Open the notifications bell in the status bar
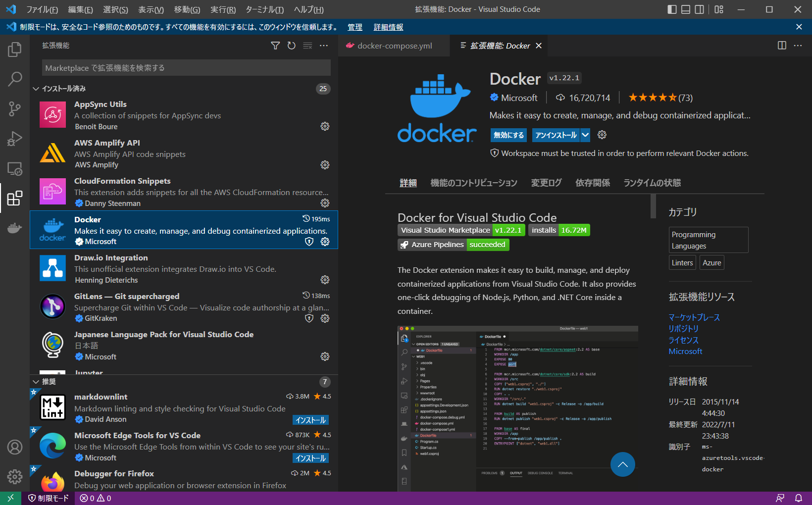 pos(798,498)
